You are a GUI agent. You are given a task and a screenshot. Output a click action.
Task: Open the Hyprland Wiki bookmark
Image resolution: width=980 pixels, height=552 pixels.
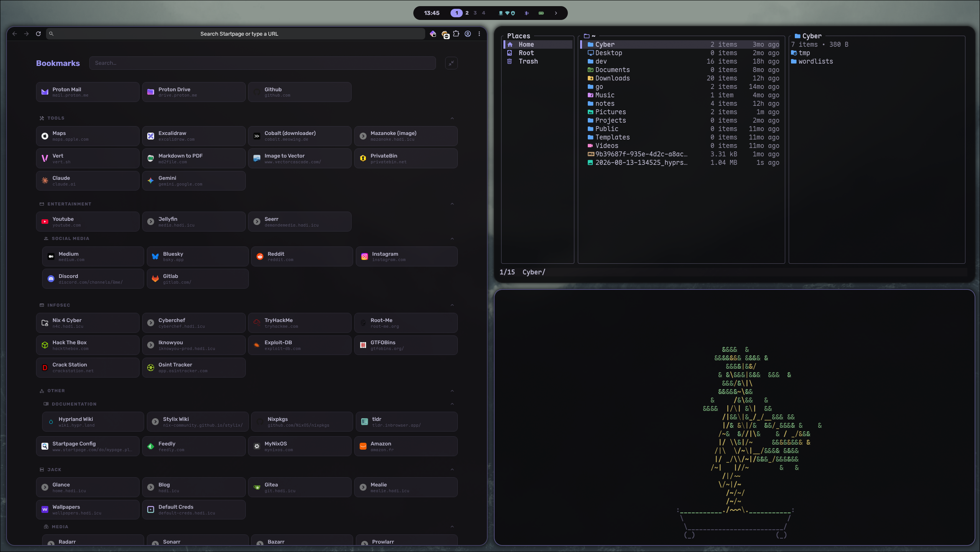(93, 422)
